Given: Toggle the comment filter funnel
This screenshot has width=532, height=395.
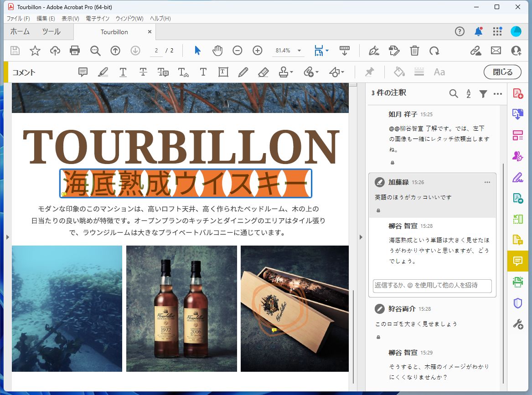Looking at the screenshot, I should (483, 93).
